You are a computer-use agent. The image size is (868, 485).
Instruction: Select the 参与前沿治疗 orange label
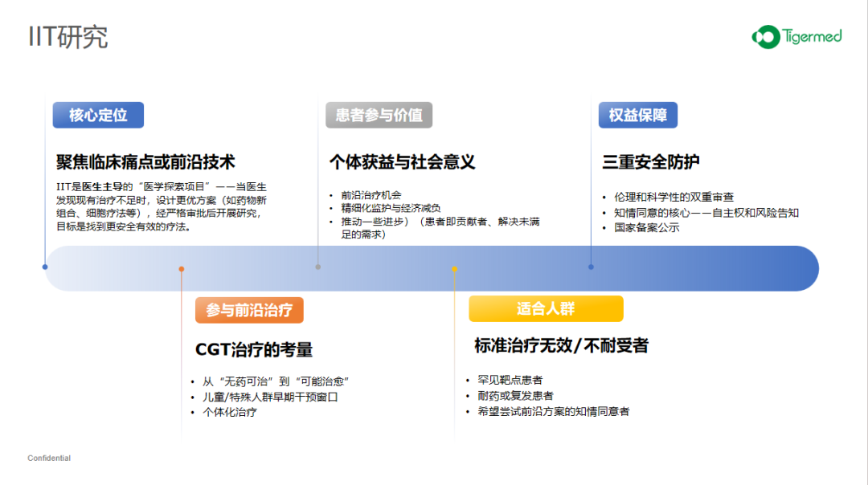249,310
